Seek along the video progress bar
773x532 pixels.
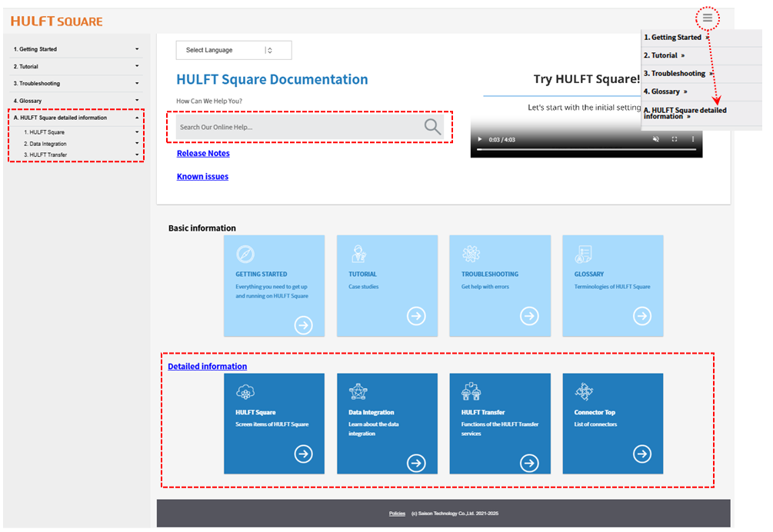click(x=586, y=149)
